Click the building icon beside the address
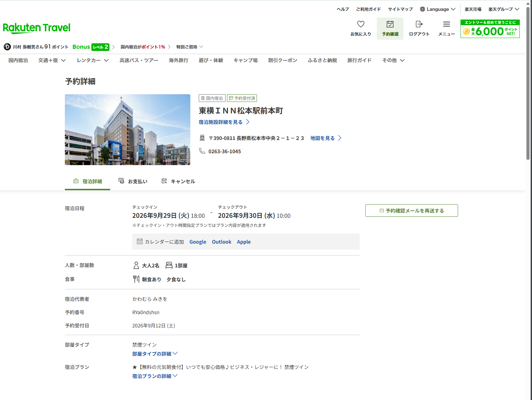The image size is (532, 400). coord(202,138)
